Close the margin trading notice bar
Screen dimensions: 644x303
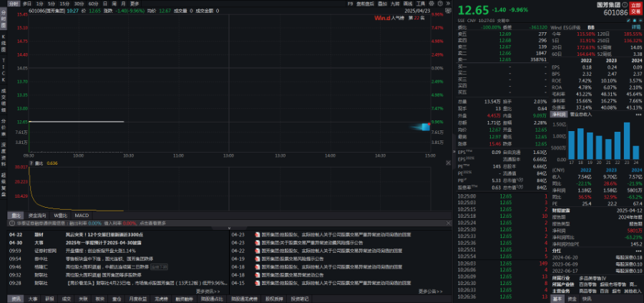[449, 223]
